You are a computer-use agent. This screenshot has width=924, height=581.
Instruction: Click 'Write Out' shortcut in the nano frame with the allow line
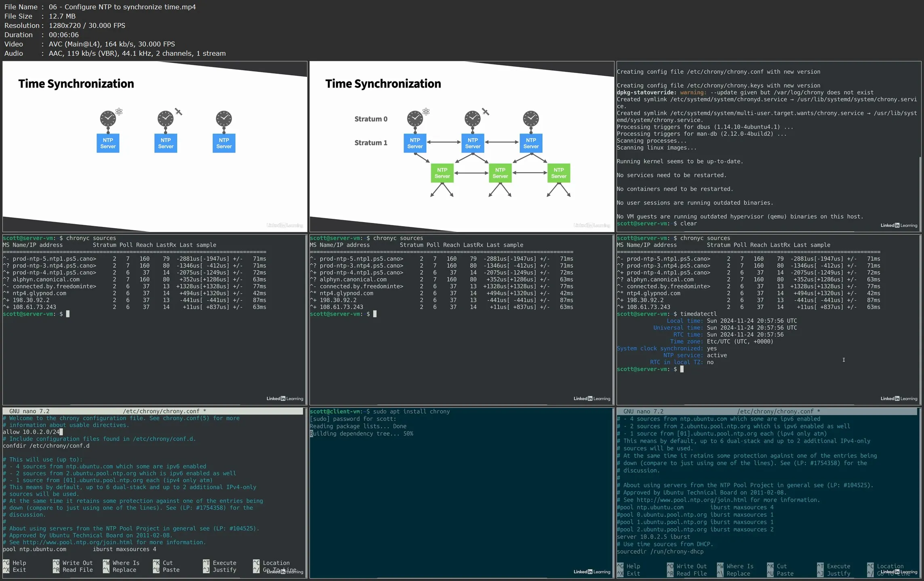click(73, 563)
